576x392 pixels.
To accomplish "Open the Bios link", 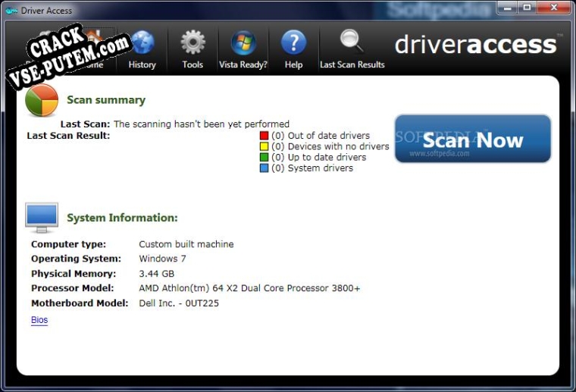I will tap(39, 320).
